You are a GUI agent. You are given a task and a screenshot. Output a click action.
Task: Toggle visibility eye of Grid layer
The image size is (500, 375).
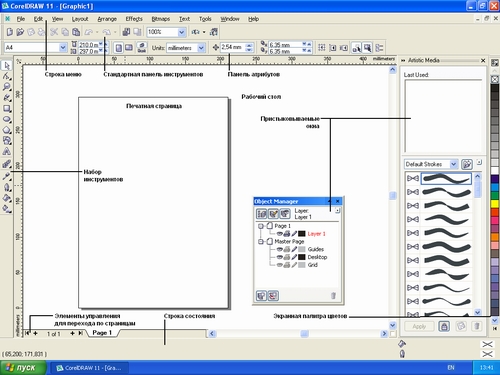[280, 265]
